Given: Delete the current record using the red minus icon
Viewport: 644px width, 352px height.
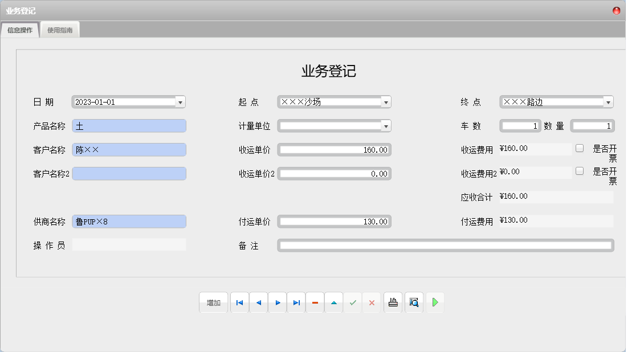Looking at the screenshot, I should (x=315, y=302).
